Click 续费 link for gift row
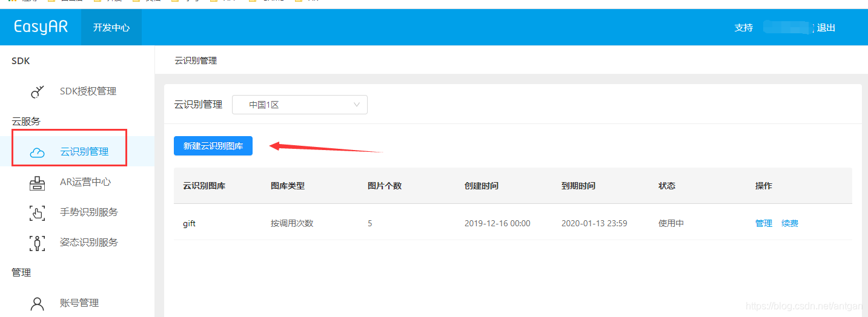 790,223
